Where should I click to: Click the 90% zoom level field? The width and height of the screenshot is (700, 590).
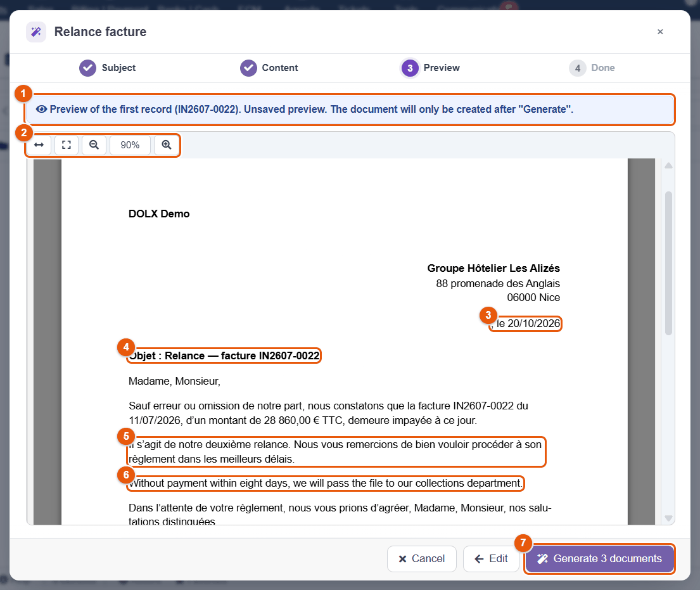pyautogui.click(x=130, y=144)
